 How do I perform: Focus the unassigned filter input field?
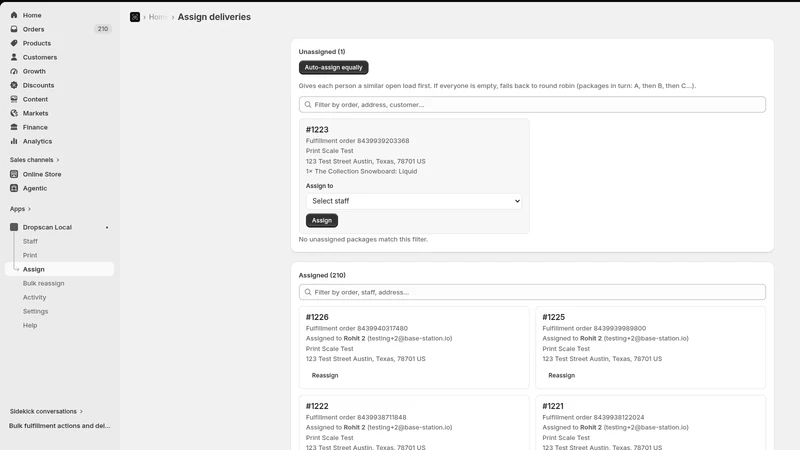[x=532, y=105]
